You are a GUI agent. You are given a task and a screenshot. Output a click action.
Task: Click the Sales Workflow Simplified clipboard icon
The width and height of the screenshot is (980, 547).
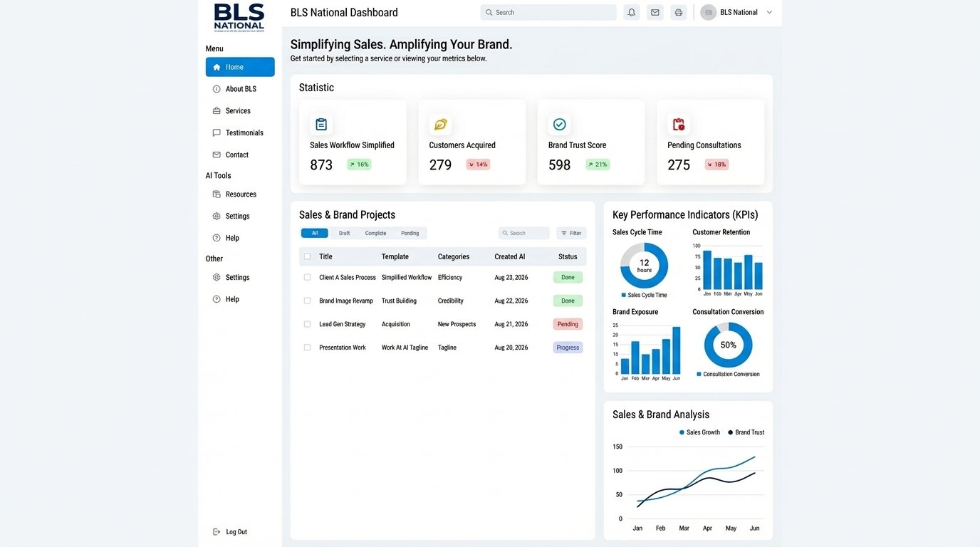coord(321,125)
